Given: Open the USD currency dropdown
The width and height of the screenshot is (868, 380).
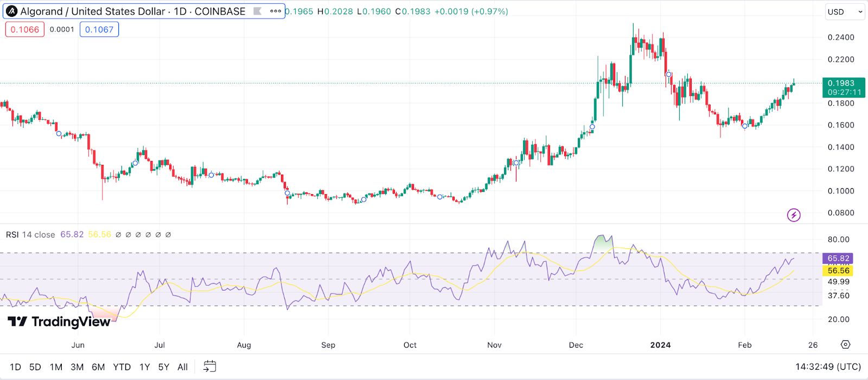Looking at the screenshot, I should pyautogui.click(x=845, y=11).
